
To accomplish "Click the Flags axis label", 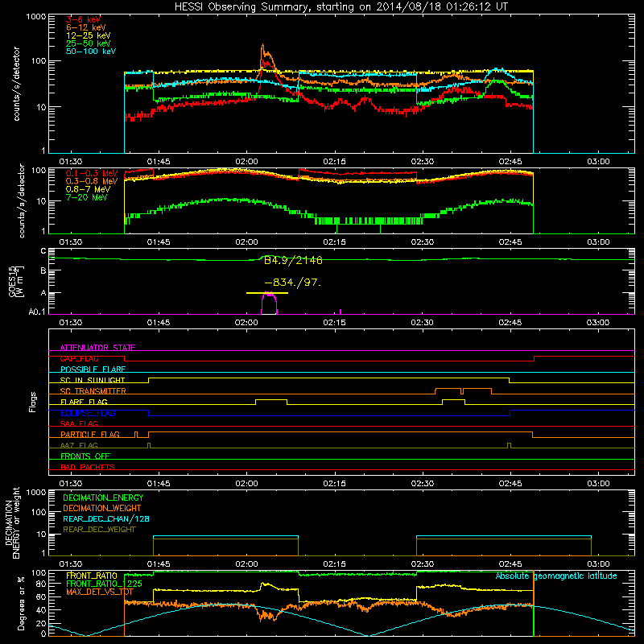I will [x=33, y=402].
